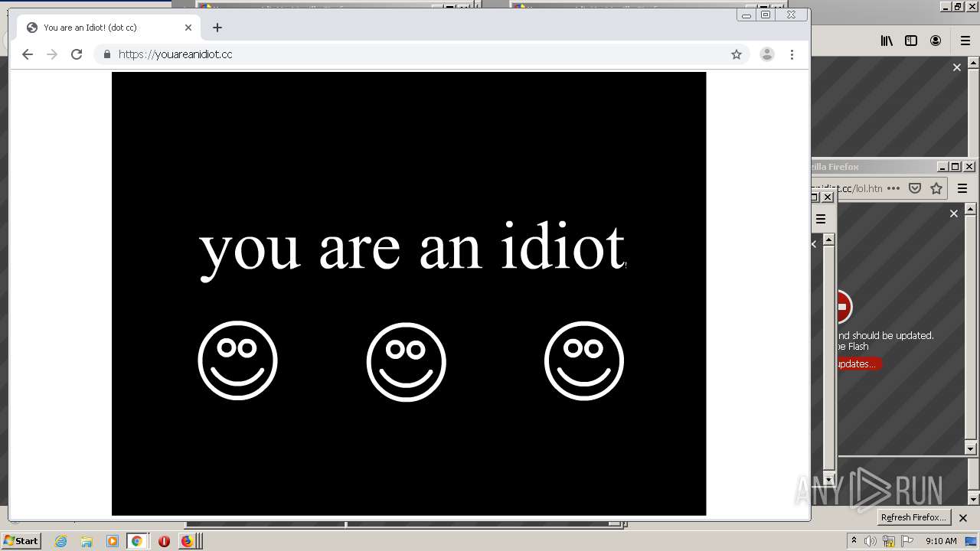Select the 'You are an Idiot! (dot cc)' tab

tap(109, 28)
